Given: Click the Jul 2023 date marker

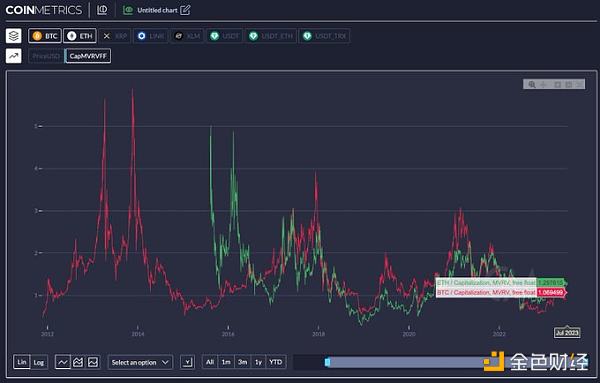Looking at the screenshot, I should click(x=567, y=332).
